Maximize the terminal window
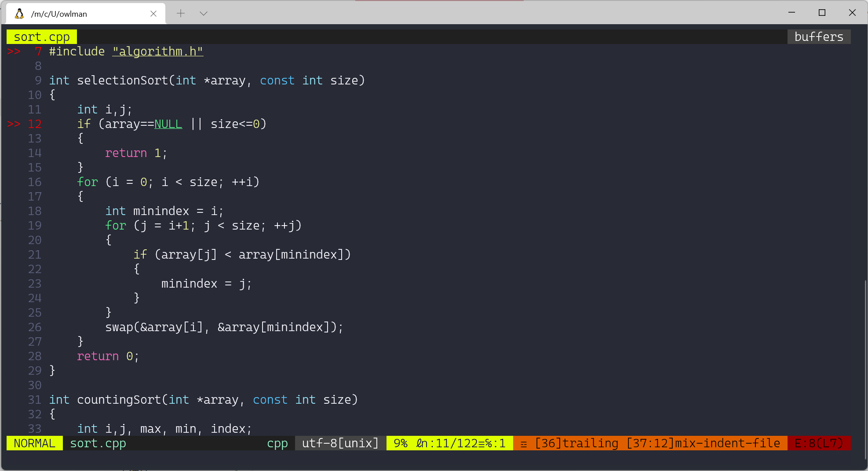This screenshot has height=471, width=868. [x=822, y=13]
